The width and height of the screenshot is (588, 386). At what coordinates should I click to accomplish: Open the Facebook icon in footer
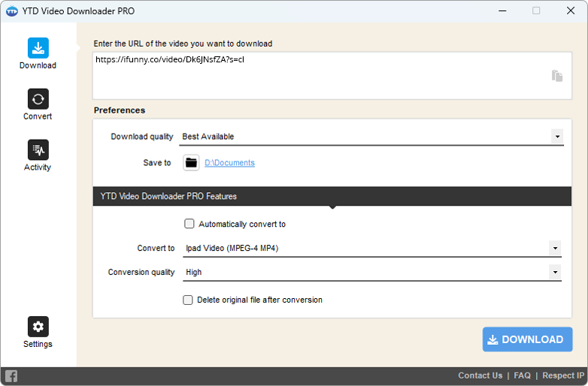[11, 376]
